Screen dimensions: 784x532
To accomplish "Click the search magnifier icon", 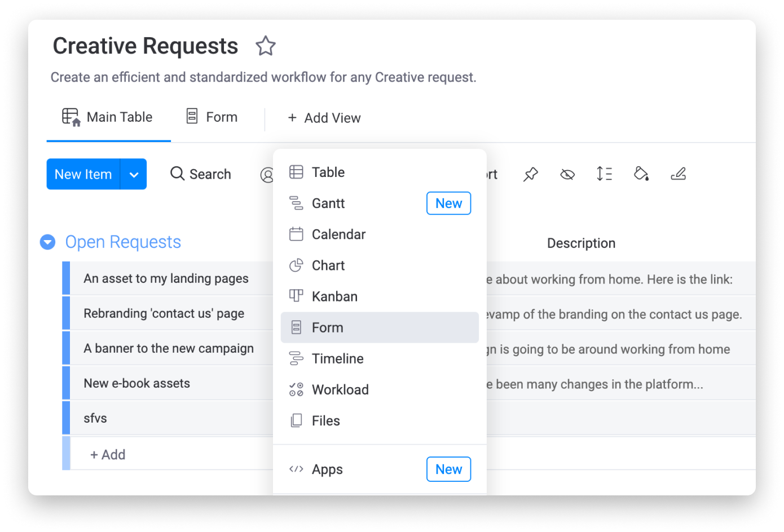I will click(x=177, y=174).
